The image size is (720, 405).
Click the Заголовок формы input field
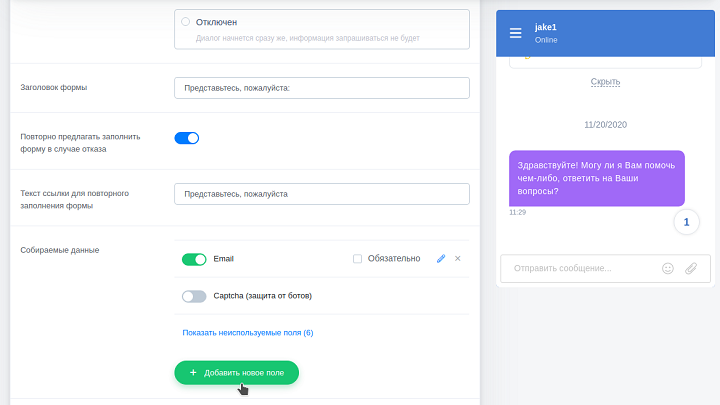(x=322, y=88)
